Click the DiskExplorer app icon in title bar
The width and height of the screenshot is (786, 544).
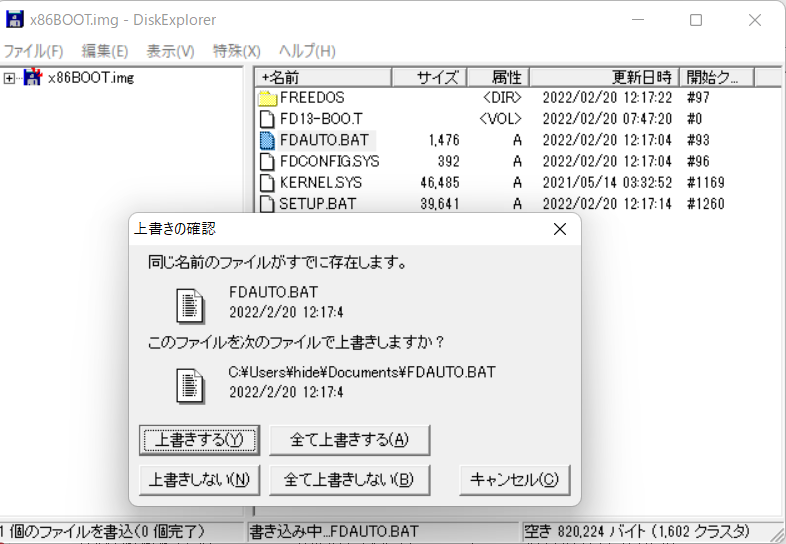[14, 19]
